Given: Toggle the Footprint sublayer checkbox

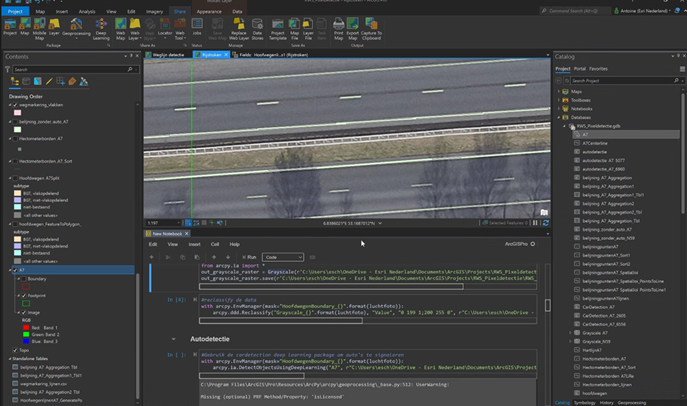Looking at the screenshot, I should click(x=26, y=294).
